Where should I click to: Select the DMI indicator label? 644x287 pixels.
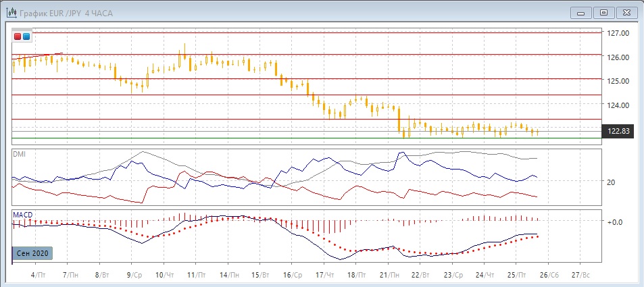click(19, 154)
